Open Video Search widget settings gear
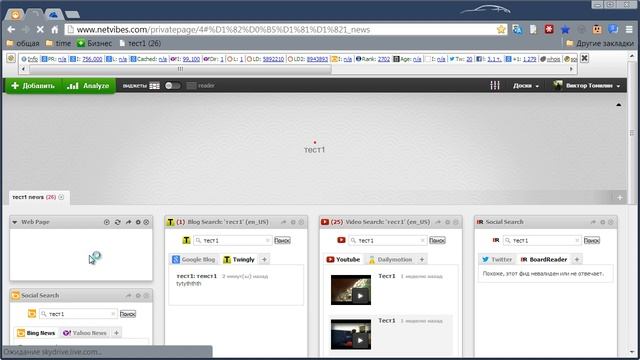640x360 pixels. click(447, 222)
